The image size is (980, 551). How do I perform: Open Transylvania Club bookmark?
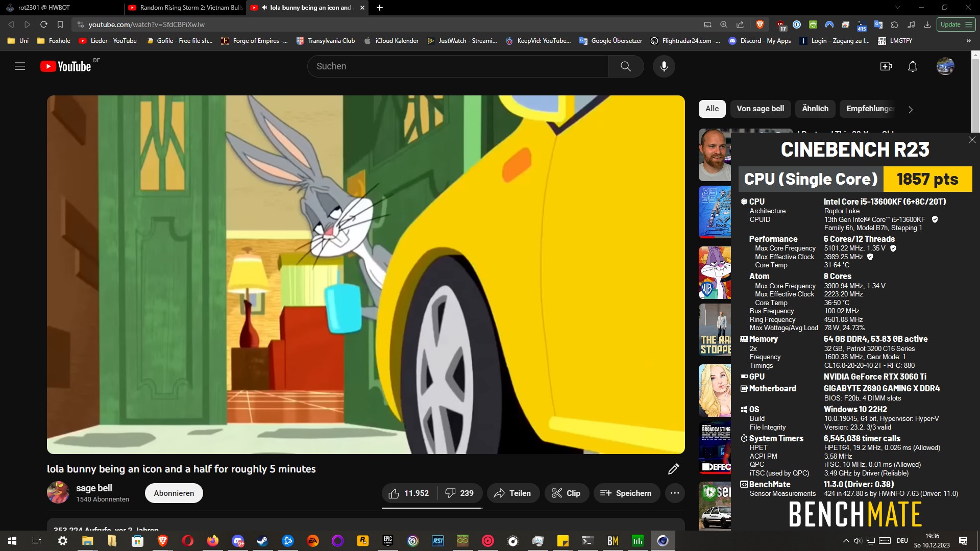click(x=326, y=41)
